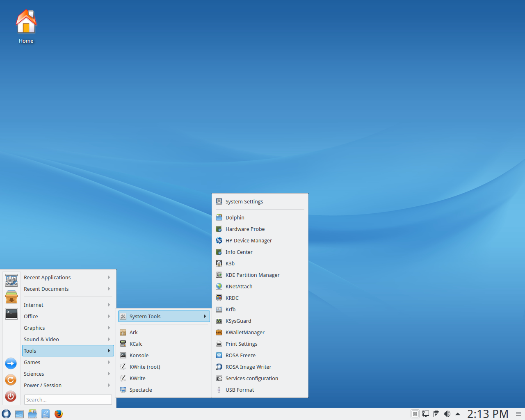Open the gear control center icon in launcher sidebar

(x=11, y=281)
